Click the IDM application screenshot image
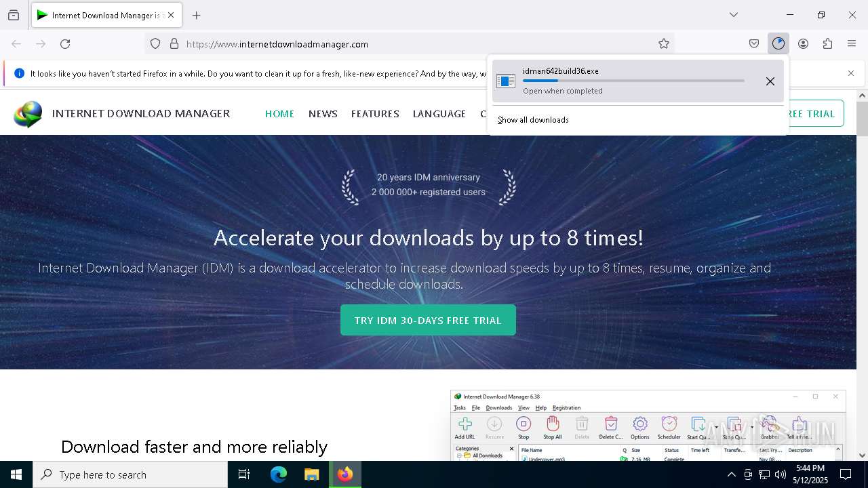This screenshot has height=488, width=868. (x=648, y=426)
